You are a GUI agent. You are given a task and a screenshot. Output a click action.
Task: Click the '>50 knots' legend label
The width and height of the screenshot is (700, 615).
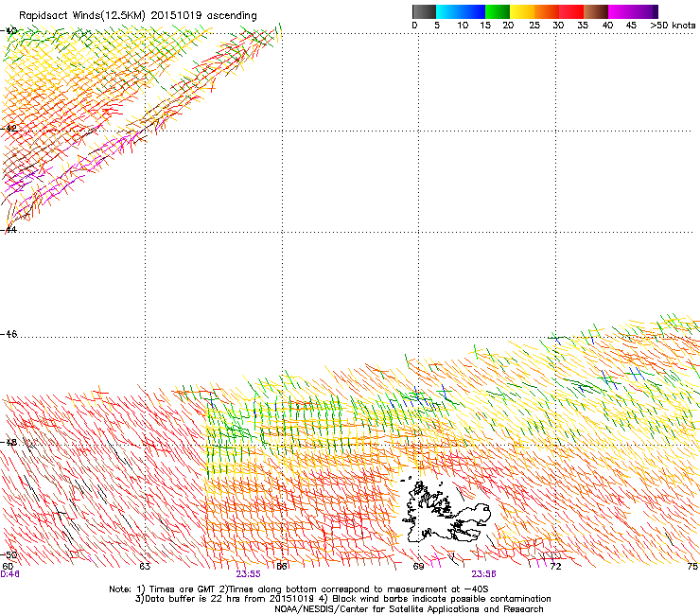click(673, 26)
